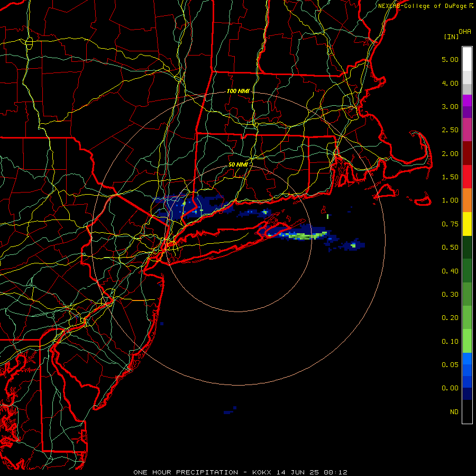Pick the lightest green swatch below 0.10

point(467,341)
